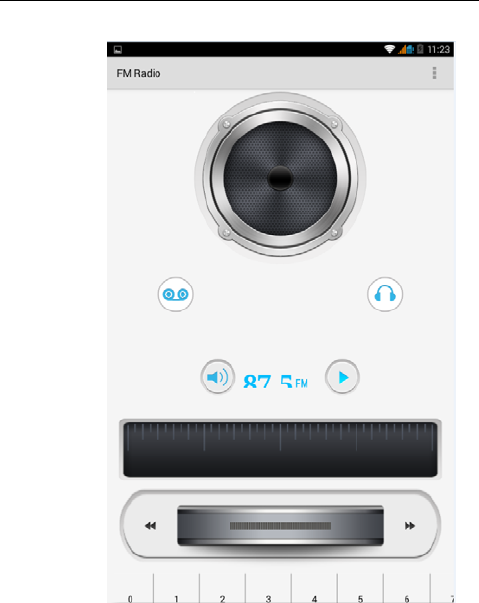479x603 pixels.
Task: Seek forward with the fast-forward arrows
Action: [x=410, y=526]
